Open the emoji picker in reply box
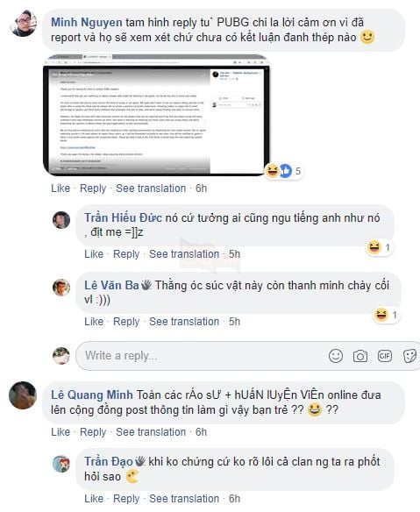This screenshot has height=512, width=420. click(x=336, y=356)
